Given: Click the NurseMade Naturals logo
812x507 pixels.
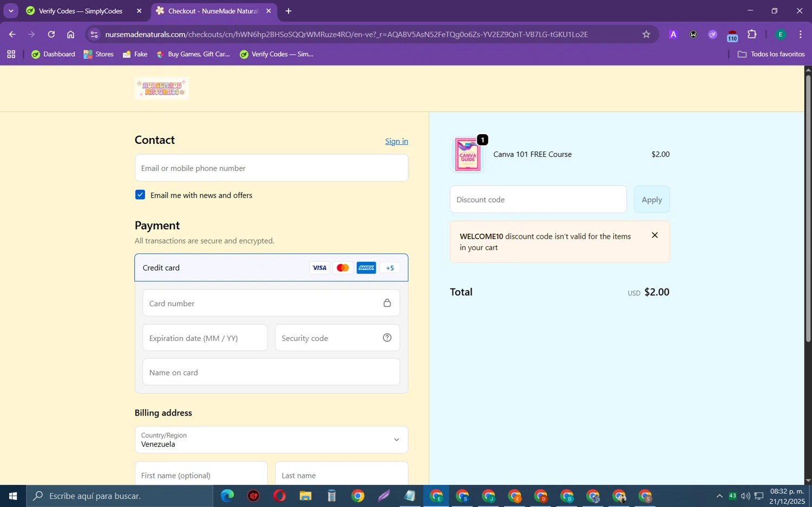Looking at the screenshot, I should [x=162, y=88].
